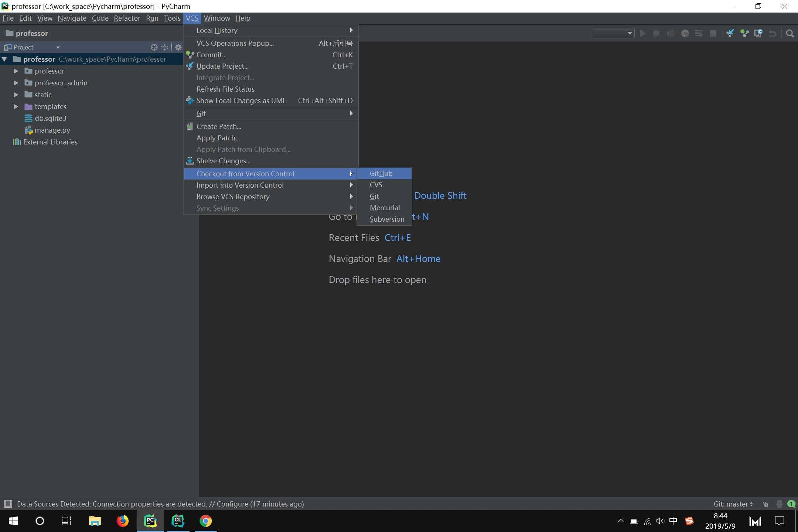Open Search Everywhere magnifier icon
Image resolution: width=798 pixels, height=532 pixels.
(x=790, y=34)
